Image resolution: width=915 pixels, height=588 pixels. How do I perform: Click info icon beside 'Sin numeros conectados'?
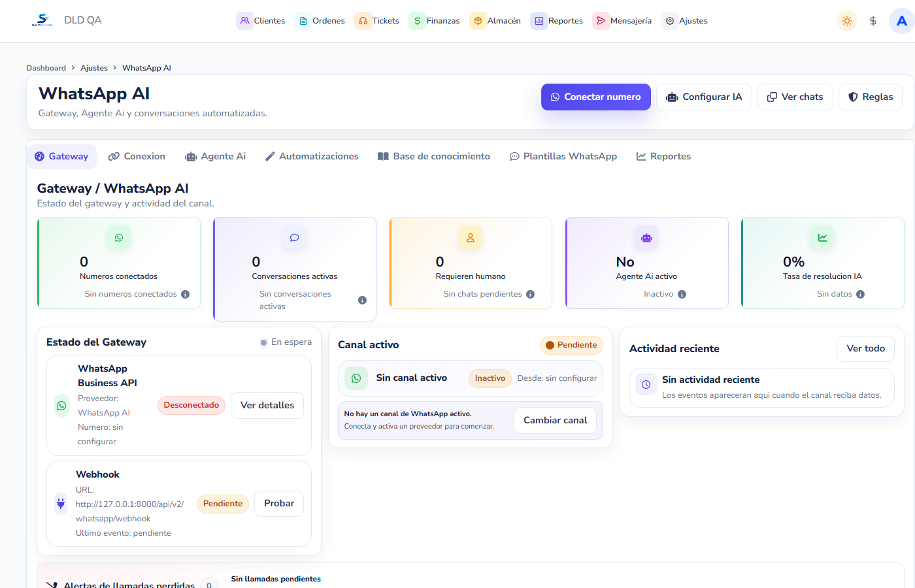[186, 295]
